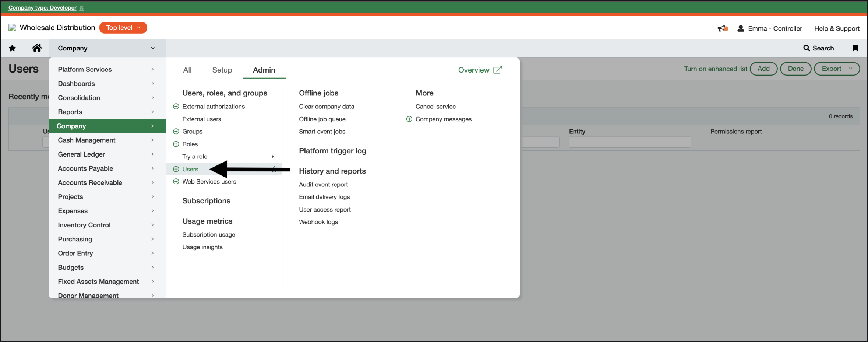Click the Add button

click(763, 69)
